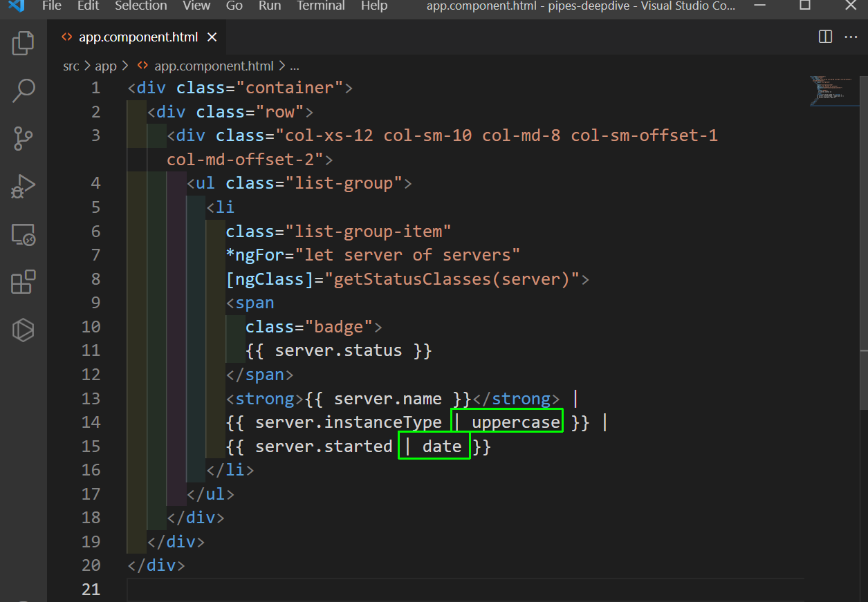This screenshot has width=868, height=602.
Task: Click the bottom activity bar hexagon play icon
Action: coord(24,330)
